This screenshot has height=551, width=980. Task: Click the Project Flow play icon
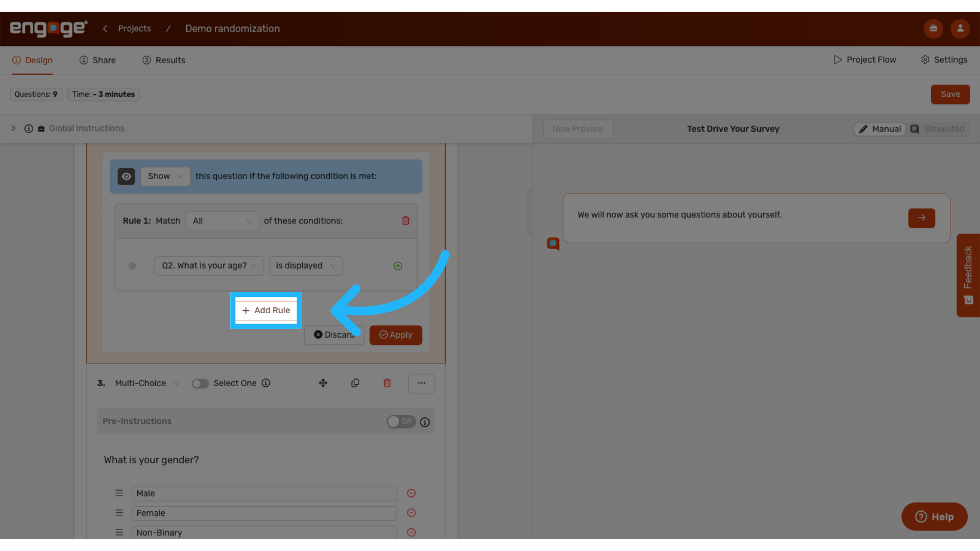[x=838, y=60]
